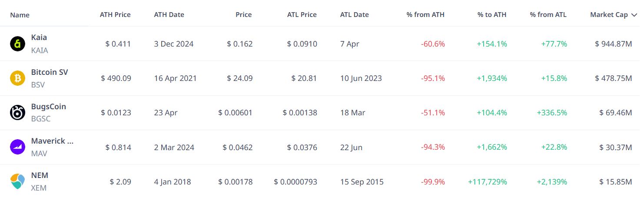This screenshot has height=198, width=644.
Task: Select the MAV ticker symbol text
Action: pos(39,154)
